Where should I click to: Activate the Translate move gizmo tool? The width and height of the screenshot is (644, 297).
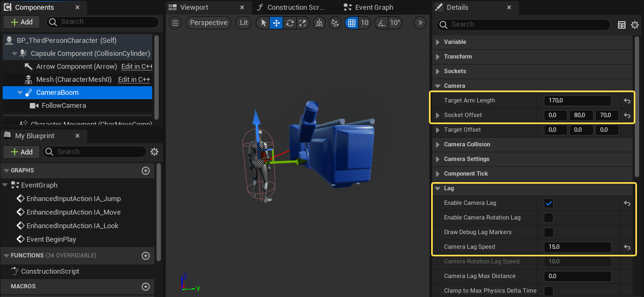[276, 23]
